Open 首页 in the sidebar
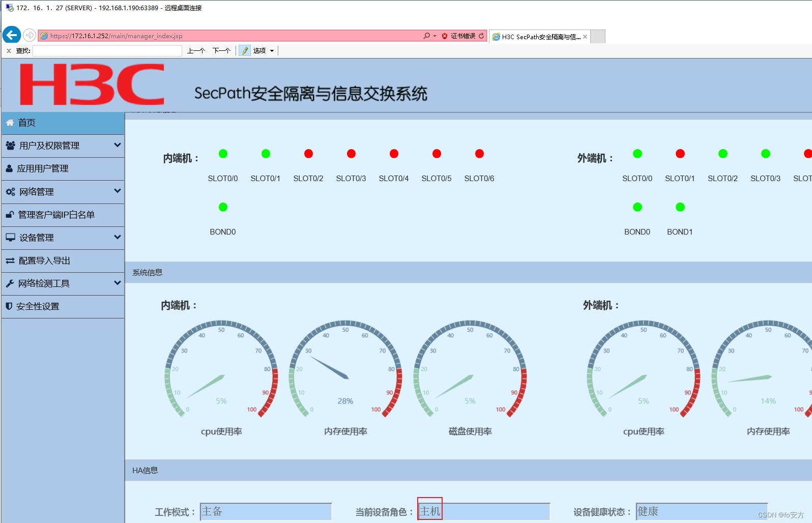The width and height of the screenshot is (812, 523). [x=63, y=123]
